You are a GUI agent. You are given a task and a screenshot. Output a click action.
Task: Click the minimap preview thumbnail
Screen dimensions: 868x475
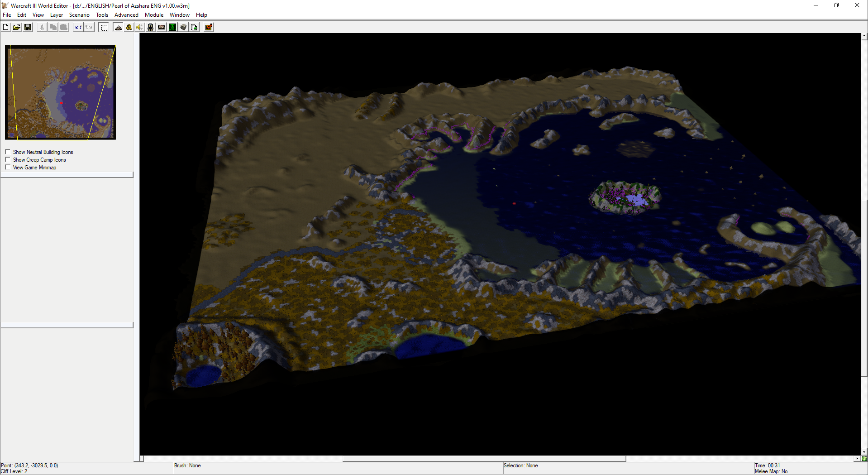pos(60,92)
